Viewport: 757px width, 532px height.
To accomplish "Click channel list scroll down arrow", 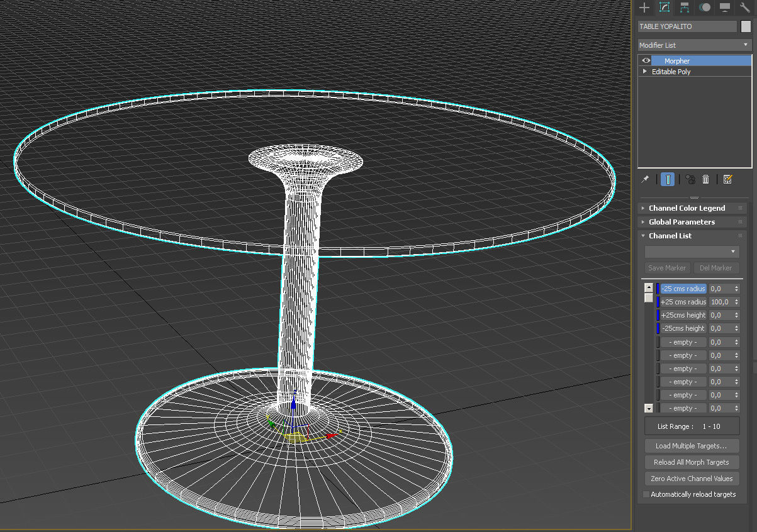I will click(649, 408).
